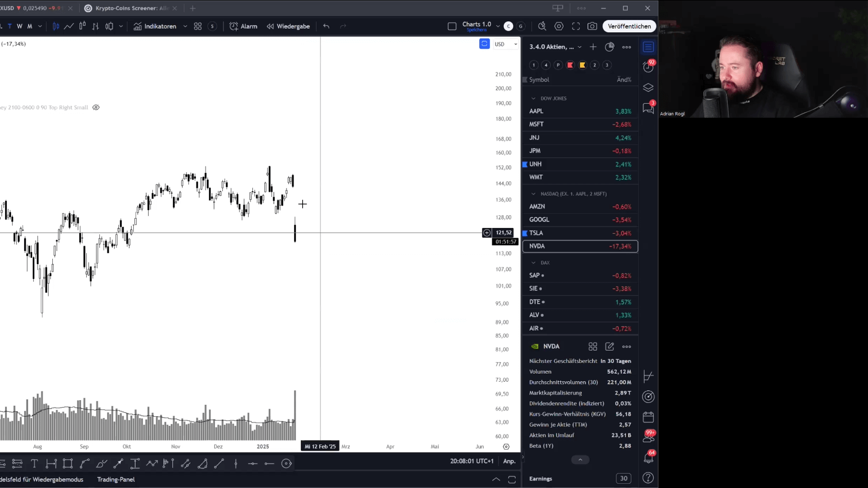
Task: Toggle watchlist filter circle 4
Action: (546, 65)
